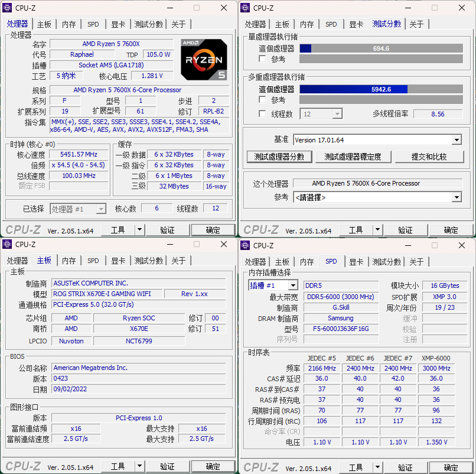Click 这个处理器 name field in benchmark window

[377, 183]
